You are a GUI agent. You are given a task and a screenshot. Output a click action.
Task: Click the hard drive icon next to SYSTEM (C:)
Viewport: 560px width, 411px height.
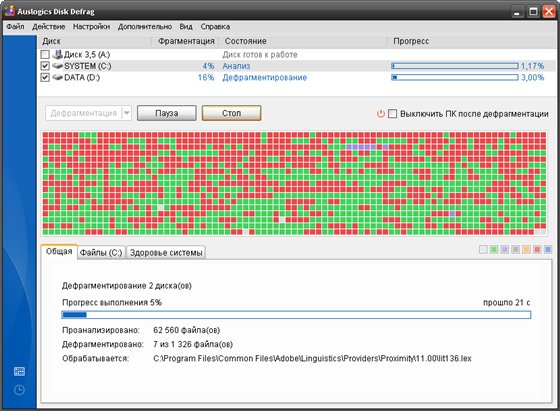pyautogui.click(x=57, y=66)
